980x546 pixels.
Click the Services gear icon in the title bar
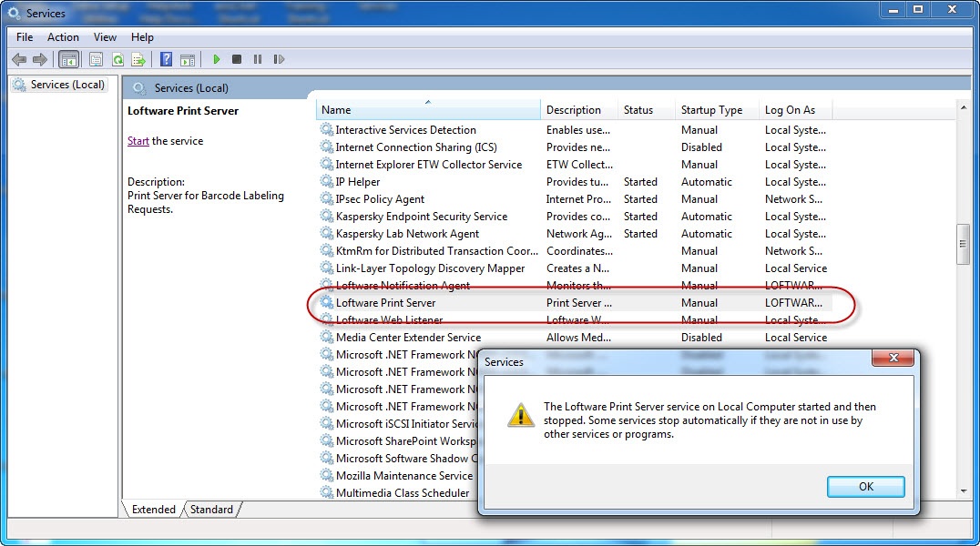(14, 13)
